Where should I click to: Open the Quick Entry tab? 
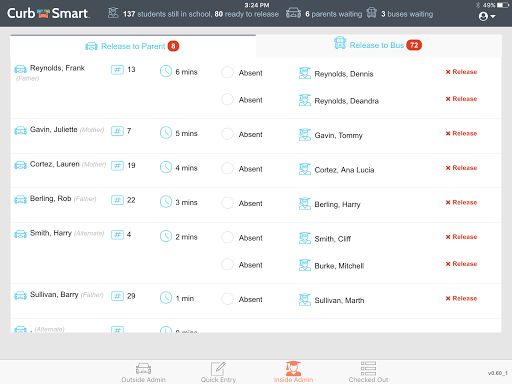point(218,373)
